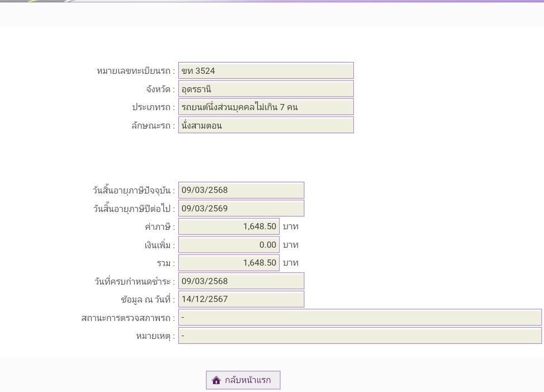Click the วันสิ้นอายุภาษีปัจจุบัน field 09/03/2568
Viewport: 544px width, 392px height.
(x=241, y=190)
